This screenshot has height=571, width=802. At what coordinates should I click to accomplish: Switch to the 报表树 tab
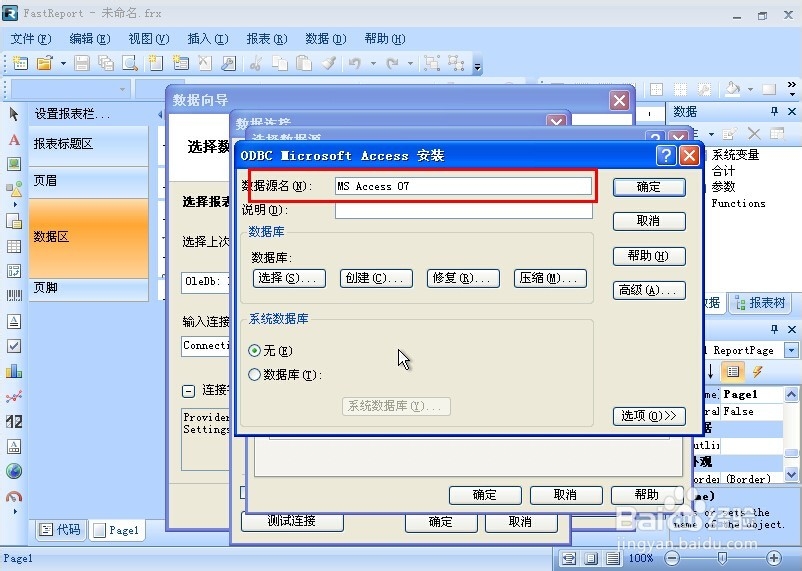tap(760, 303)
